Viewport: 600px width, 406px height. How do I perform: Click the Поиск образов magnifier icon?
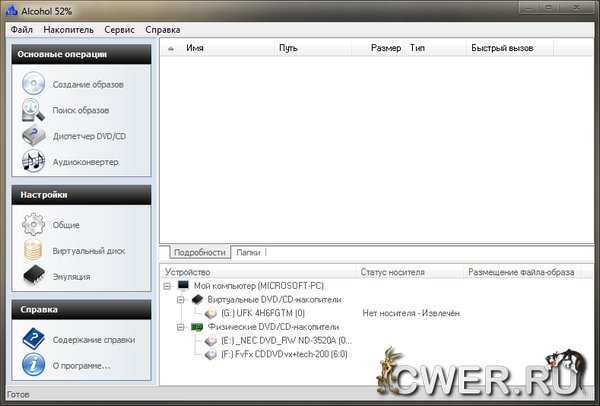[33, 110]
